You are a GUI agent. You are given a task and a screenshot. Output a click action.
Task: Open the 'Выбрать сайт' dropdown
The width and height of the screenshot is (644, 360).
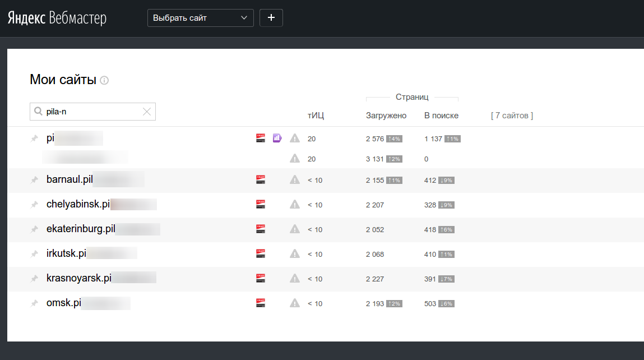200,18
